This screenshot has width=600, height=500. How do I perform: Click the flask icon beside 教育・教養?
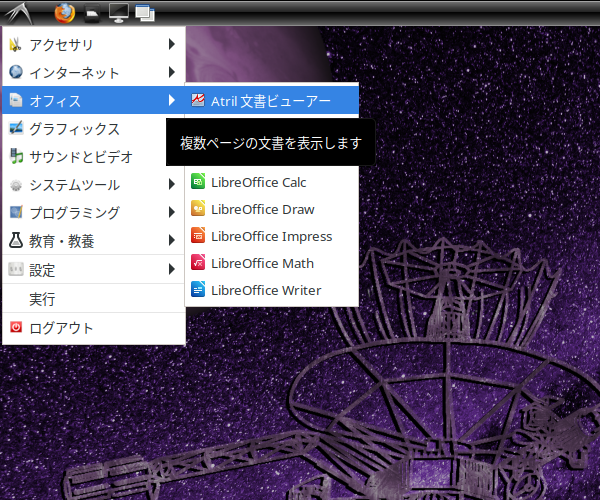pos(16,240)
